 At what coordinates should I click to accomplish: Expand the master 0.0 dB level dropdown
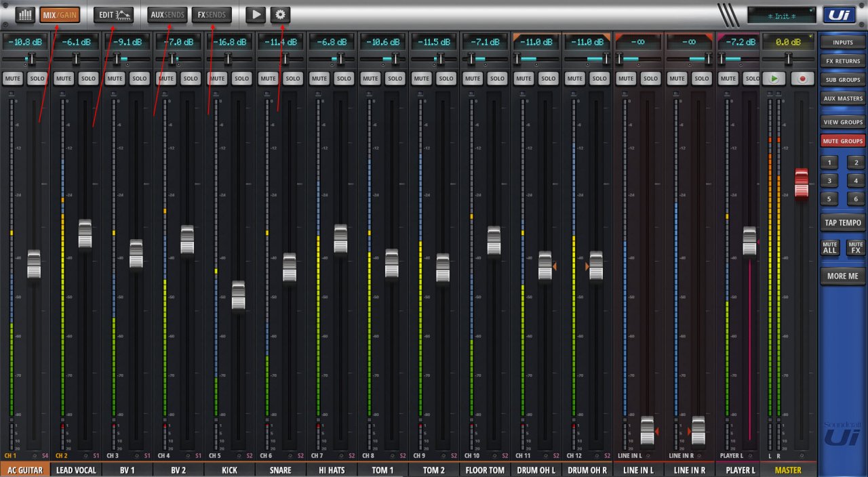(789, 42)
